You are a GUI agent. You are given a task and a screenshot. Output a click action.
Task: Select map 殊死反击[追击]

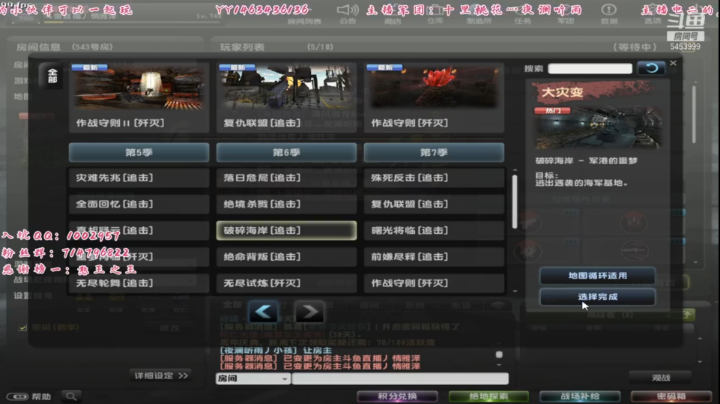coord(434,178)
